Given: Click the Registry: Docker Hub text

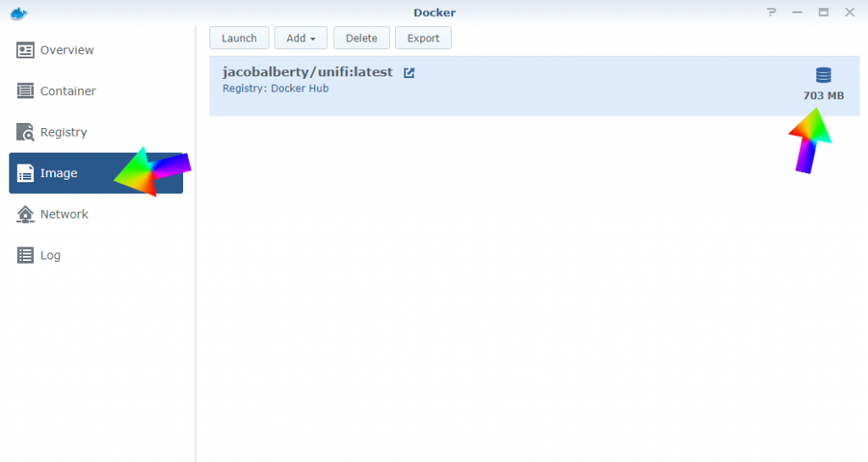Looking at the screenshot, I should point(275,88).
